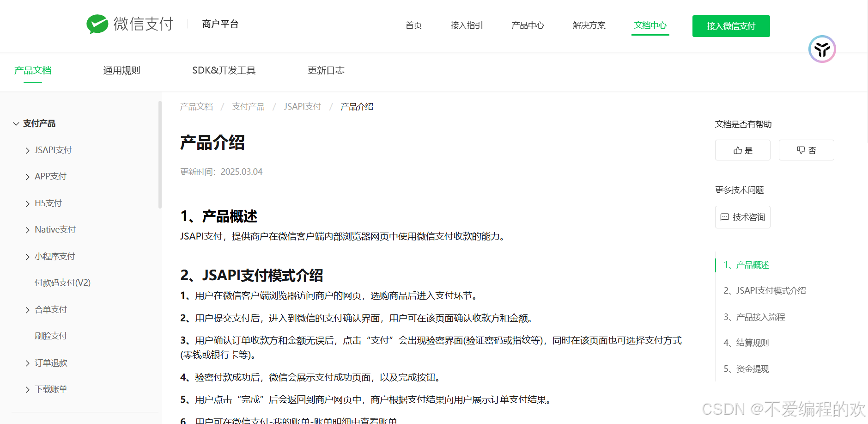
Task: Click the WeChat Pay green logo icon
Action: (x=97, y=24)
